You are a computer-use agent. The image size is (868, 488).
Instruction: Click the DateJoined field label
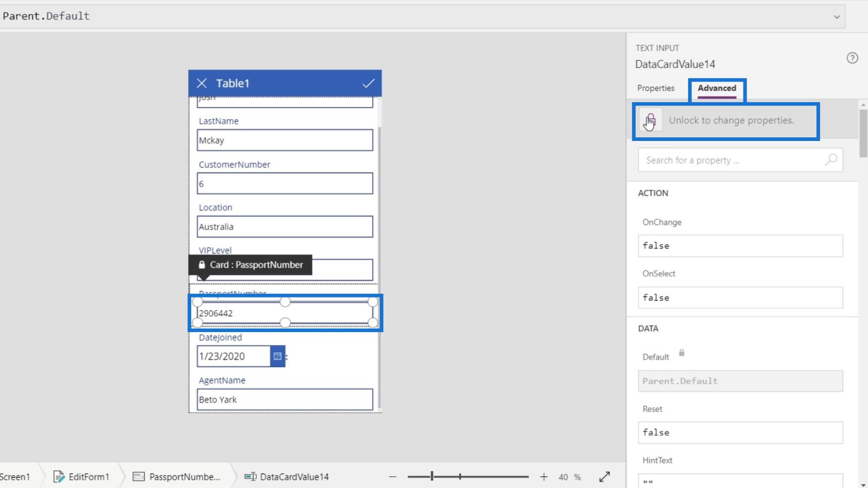[220, 337]
